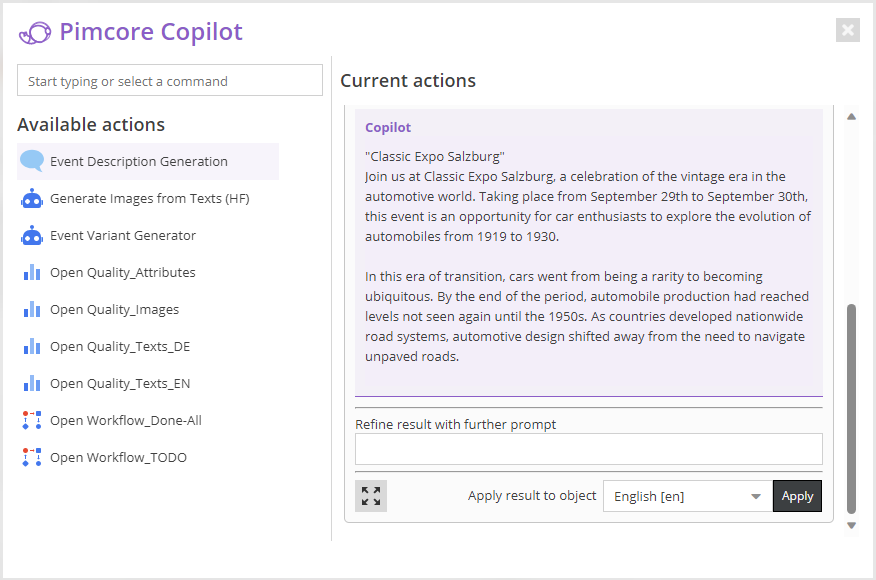
Task: Click the robot icon beside Event Variant Generator
Action: pos(32,235)
